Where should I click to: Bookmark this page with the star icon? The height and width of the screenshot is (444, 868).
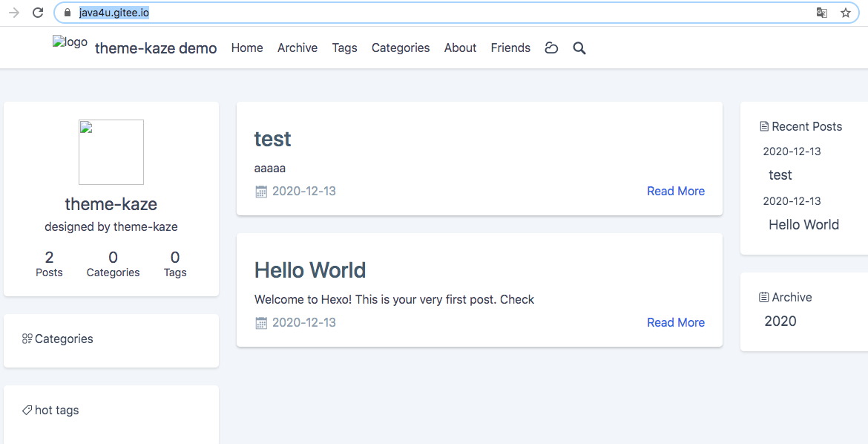point(845,13)
